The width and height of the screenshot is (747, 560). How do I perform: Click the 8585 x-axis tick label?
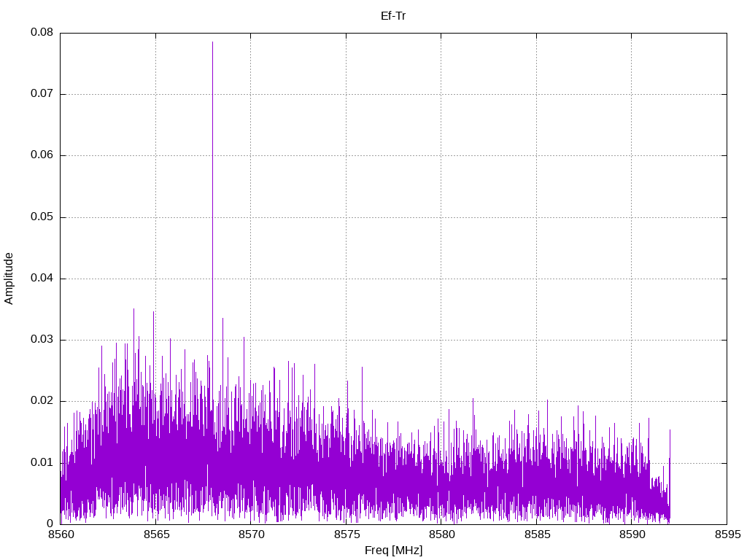tap(536, 534)
